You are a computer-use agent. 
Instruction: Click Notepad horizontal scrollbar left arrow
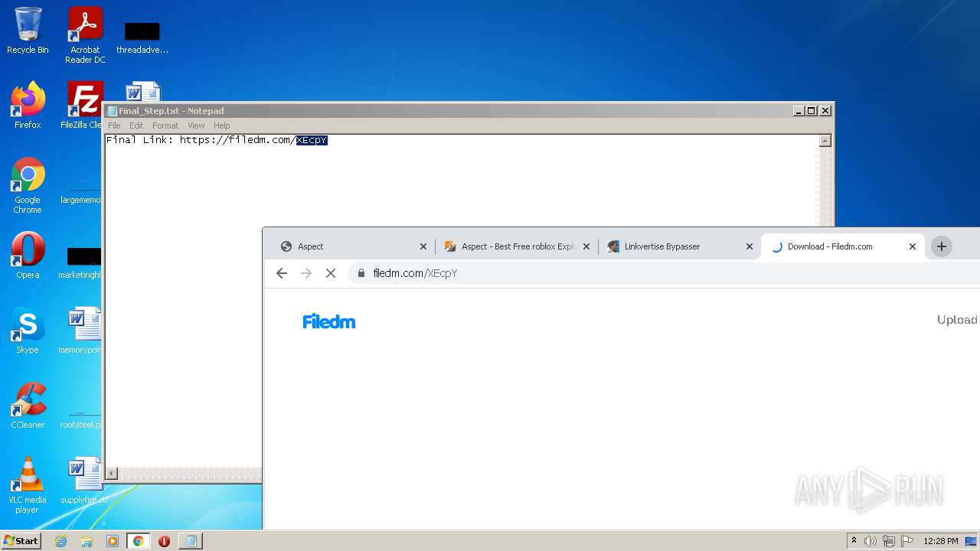click(x=112, y=474)
